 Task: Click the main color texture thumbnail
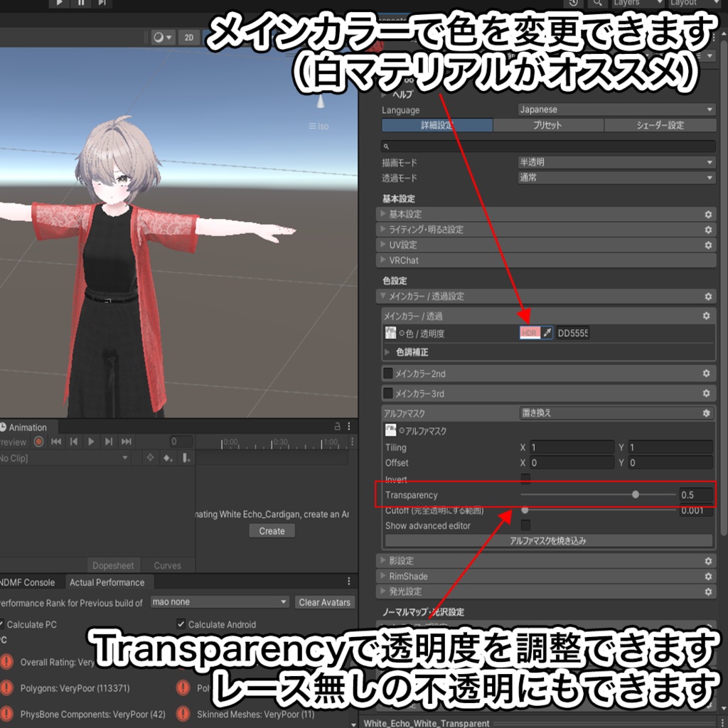point(390,333)
